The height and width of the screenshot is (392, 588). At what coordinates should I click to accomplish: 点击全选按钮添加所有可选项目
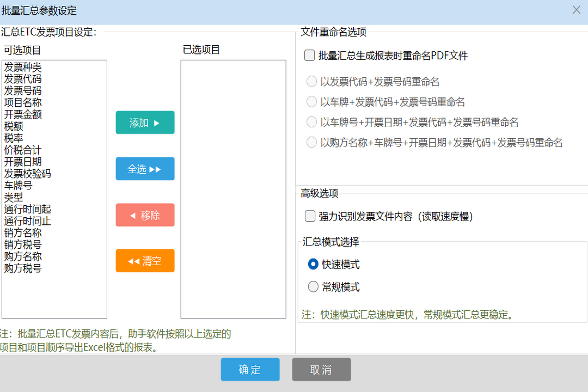145,169
